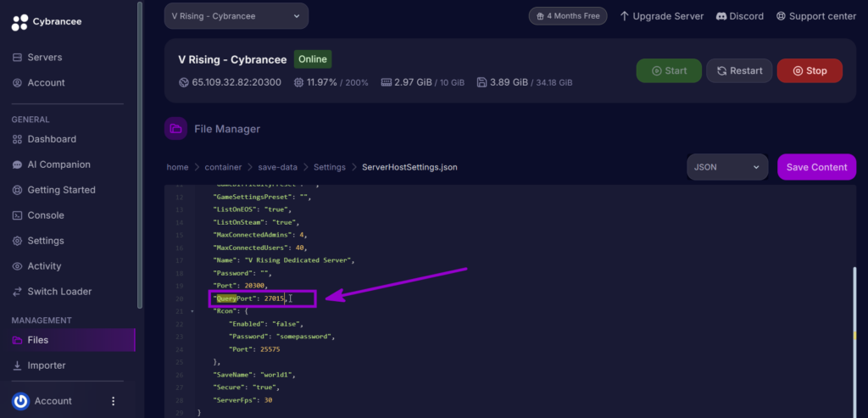This screenshot has height=418, width=868.
Task: Click the CPU chip usage icon
Action: (299, 82)
